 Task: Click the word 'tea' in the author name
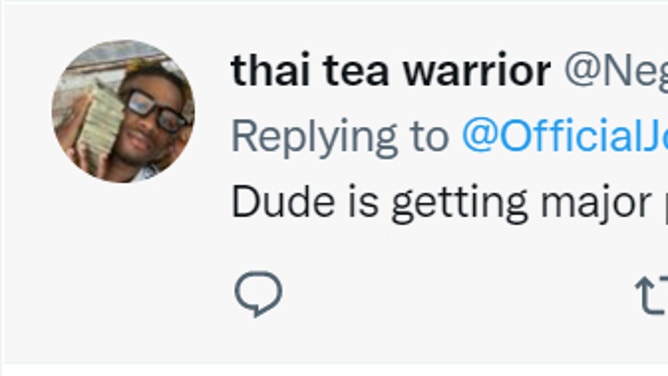pos(356,71)
